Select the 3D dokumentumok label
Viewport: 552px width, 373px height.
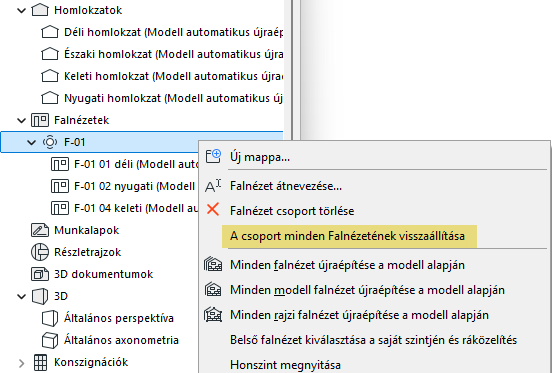[104, 274]
